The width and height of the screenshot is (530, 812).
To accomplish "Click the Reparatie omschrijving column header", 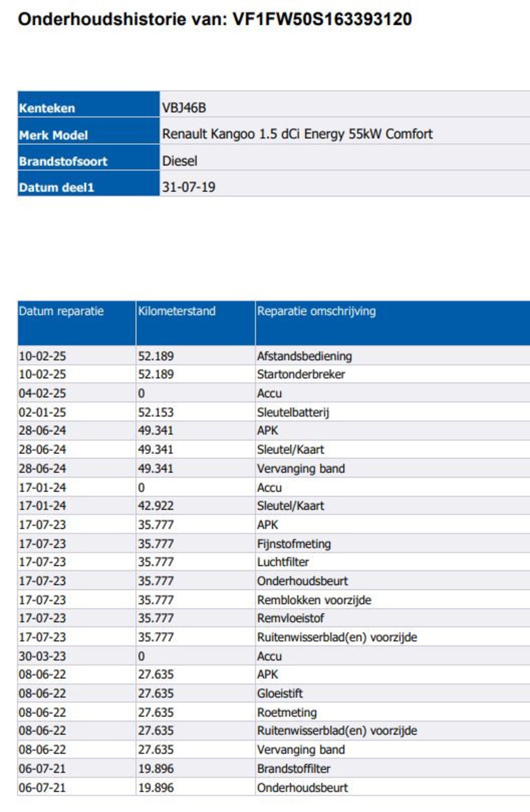I will [316, 311].
